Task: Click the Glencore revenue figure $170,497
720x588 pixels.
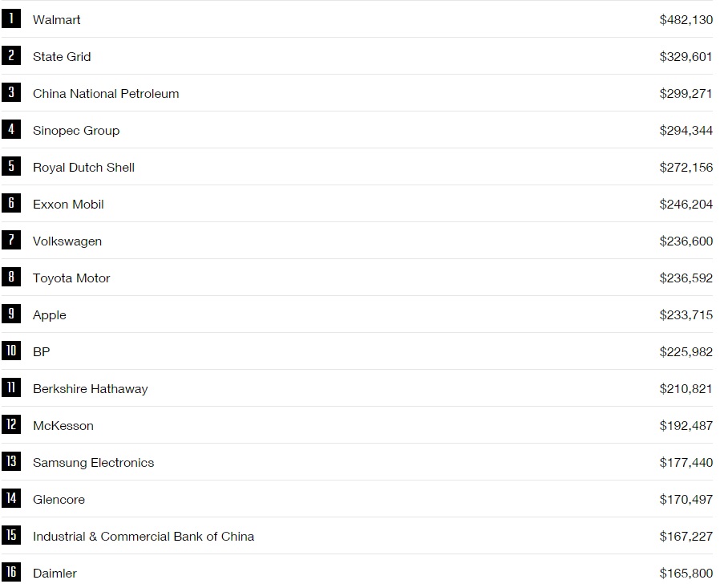Action: point(686,499)
